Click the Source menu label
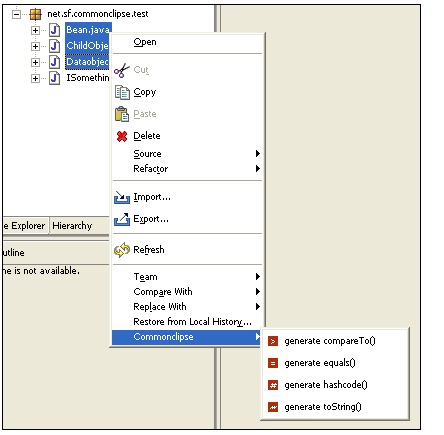This screenshot has height=435, width=444. pos(147,154)
